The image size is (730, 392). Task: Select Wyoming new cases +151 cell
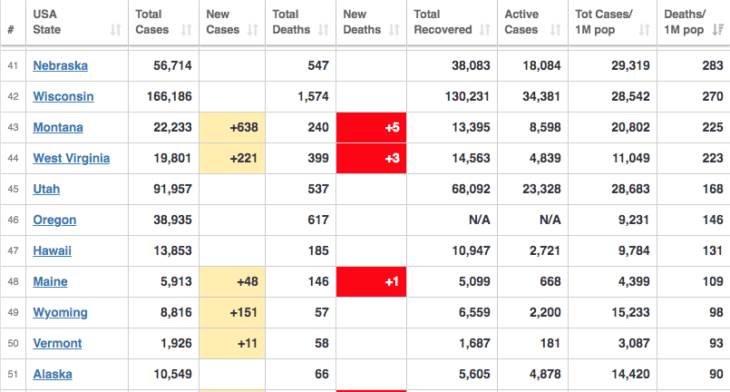[232, 312]
